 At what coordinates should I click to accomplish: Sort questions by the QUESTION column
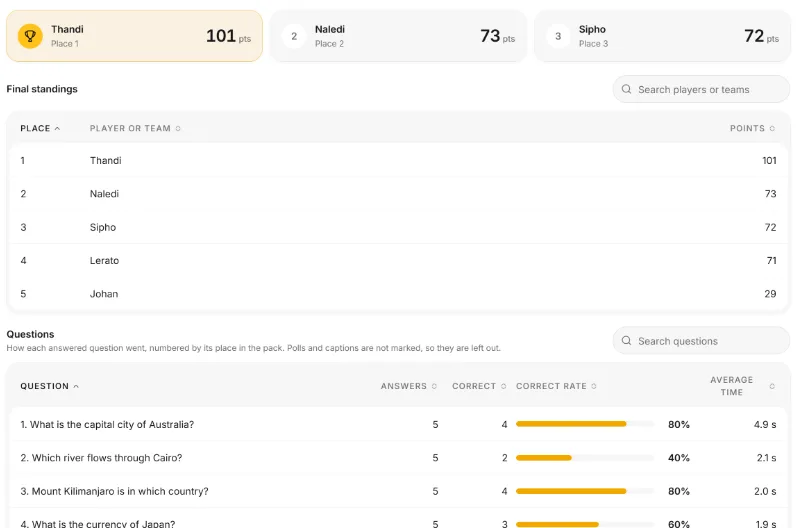(49, 386)
